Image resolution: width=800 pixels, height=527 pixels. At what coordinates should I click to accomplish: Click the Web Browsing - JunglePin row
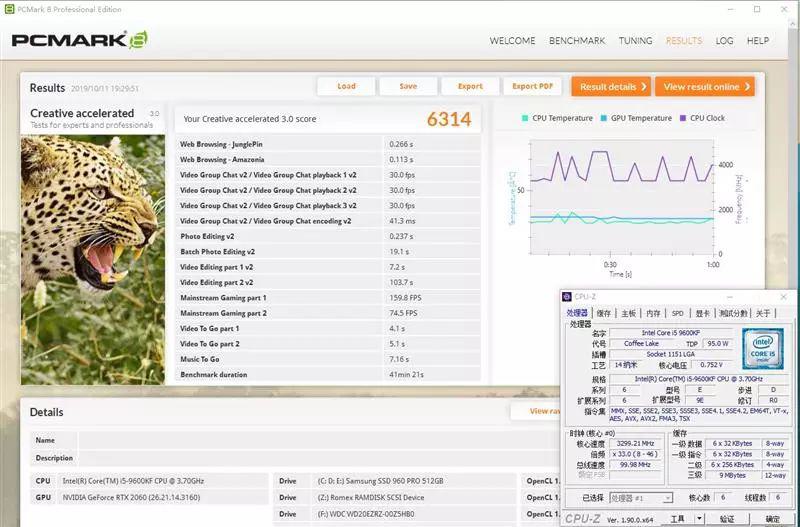(328, 144)
